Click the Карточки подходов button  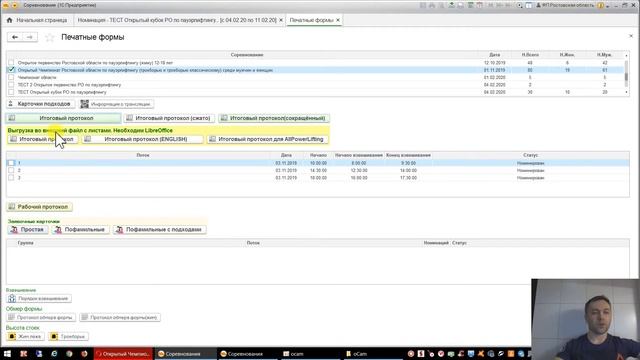click(x=40, y=104)
